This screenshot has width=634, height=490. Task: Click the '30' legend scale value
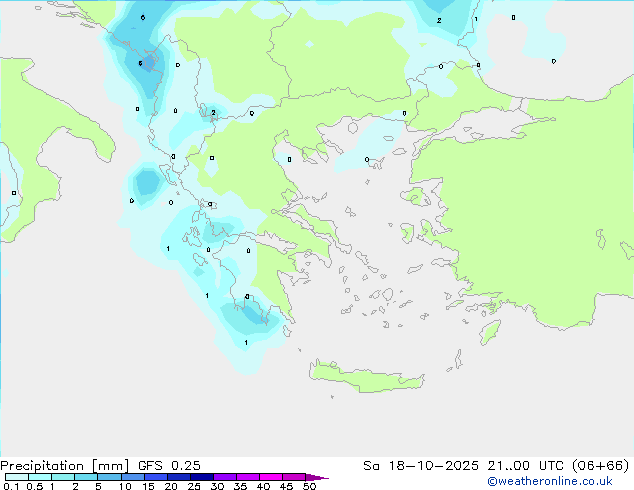217,486
